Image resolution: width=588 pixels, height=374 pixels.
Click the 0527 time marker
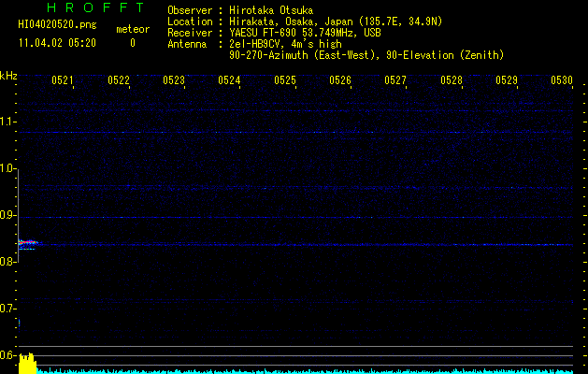pos(395,80)
